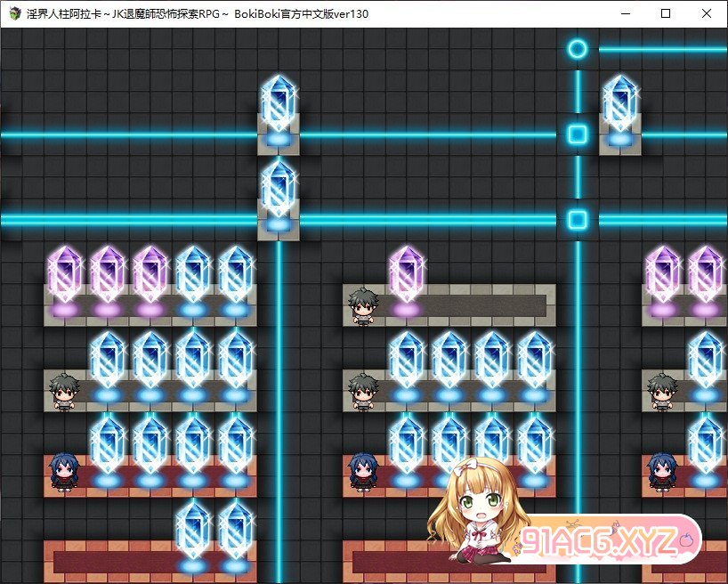This screenshot has height=584, width=728.
Task: Choose the blue-haired girl at the right edge
Action: pyautogui.click(x=662, y=472)
